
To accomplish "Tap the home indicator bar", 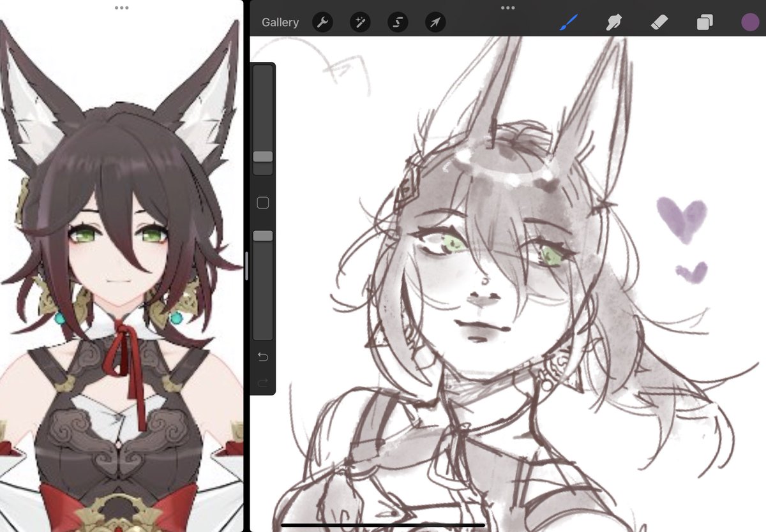I will coord(383,526).
